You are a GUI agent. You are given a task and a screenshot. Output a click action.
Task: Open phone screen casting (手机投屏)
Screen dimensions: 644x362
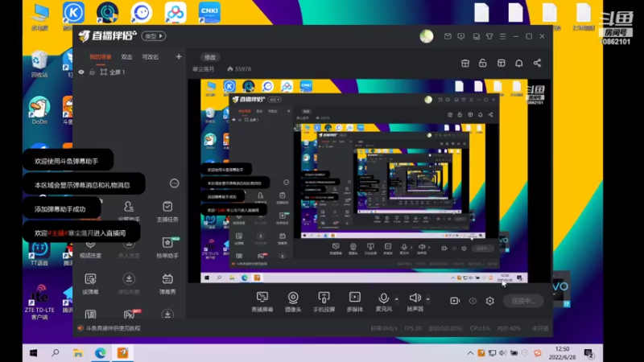click(x=324, y=302)
